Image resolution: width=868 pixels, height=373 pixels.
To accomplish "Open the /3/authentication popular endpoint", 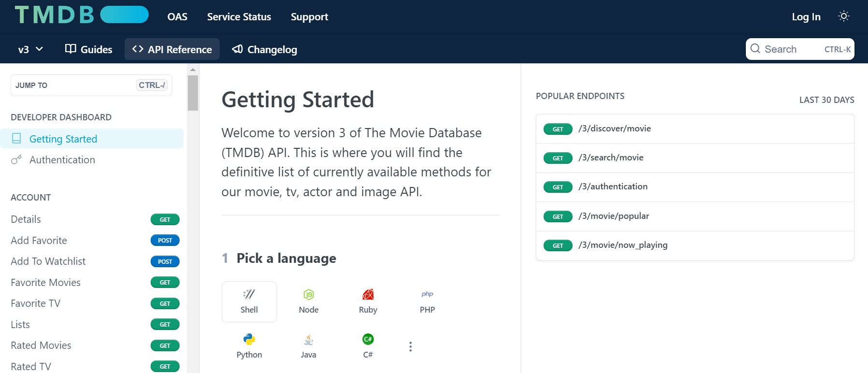I will (x=695, y=187).
